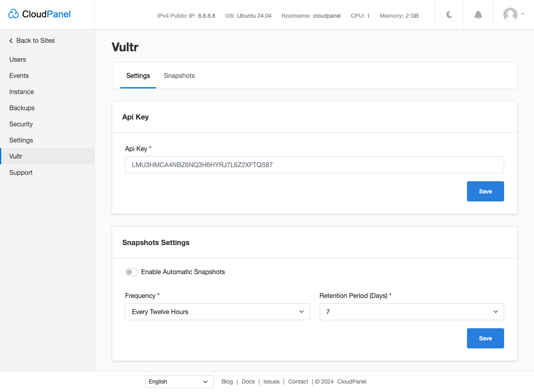Click into the Api Key field
Viewport: 534px width, 392px height.
tap(314, 165)
